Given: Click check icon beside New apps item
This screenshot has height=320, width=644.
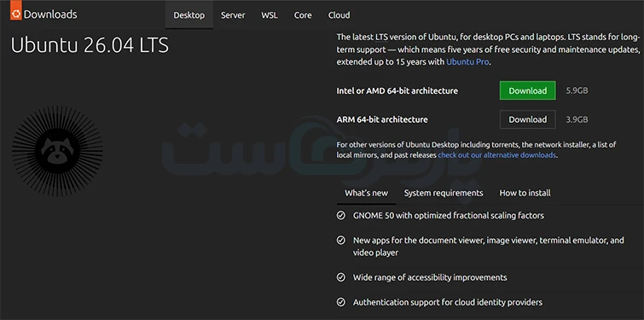Looking at the screenshot, I should [x=341, y=241].
